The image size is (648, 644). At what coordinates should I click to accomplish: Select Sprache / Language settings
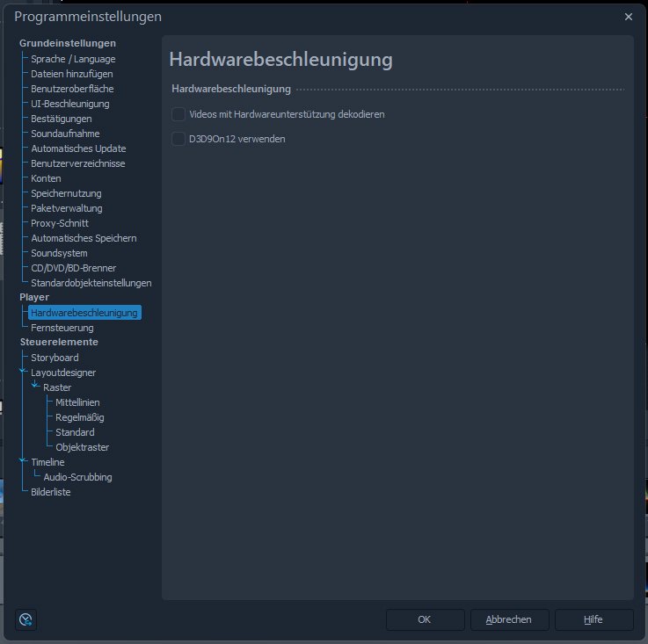tap(73, 59)
